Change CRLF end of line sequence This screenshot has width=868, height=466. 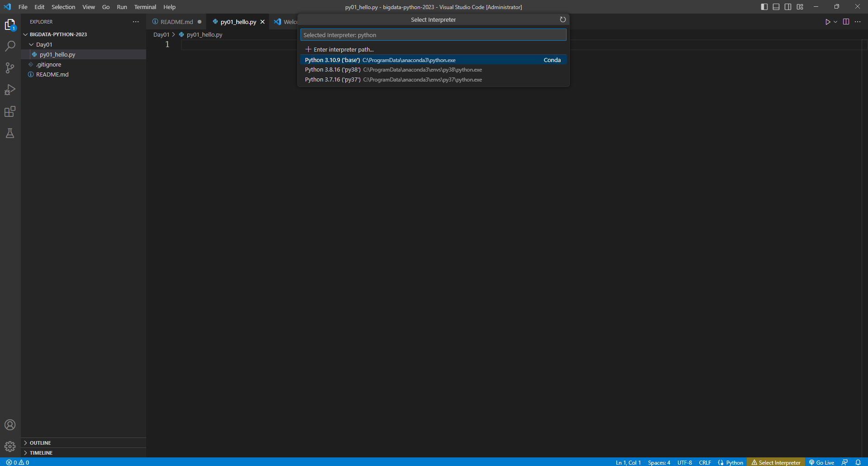[x=705, y=462]
